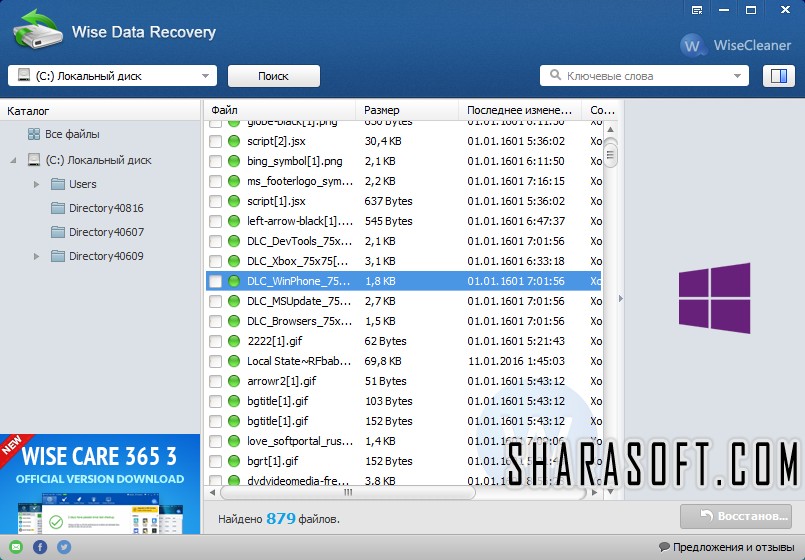The image size is (805, 560).
Task: Click the Wise Data Recovery logo icon
Action: (37, 30)
